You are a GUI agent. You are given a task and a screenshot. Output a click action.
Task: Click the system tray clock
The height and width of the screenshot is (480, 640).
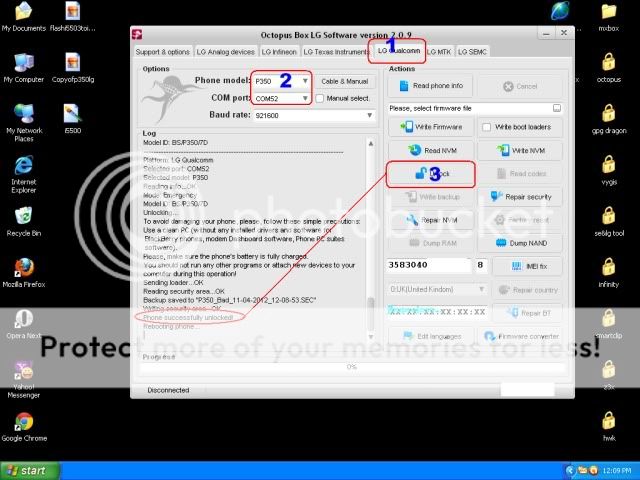[x=617, y=471]
